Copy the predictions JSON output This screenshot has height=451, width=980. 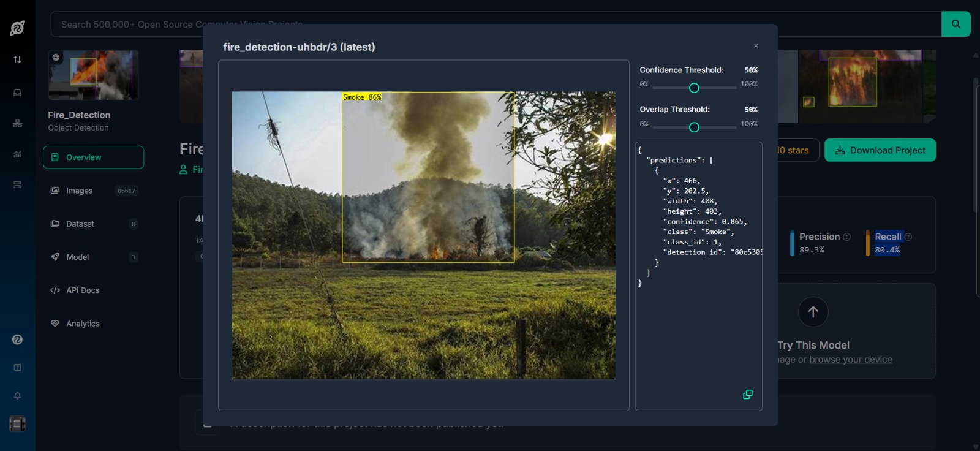(x=747, y=395)
